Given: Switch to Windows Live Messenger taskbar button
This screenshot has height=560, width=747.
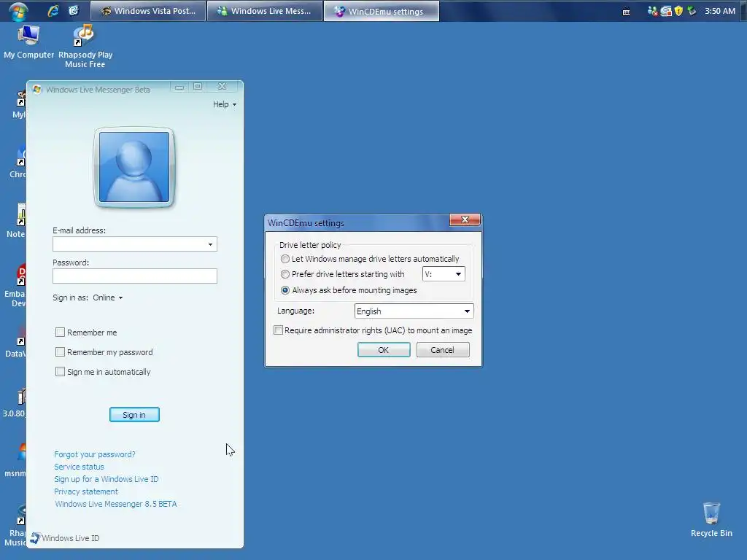Looking at the screenshot, I should (264, 11).
